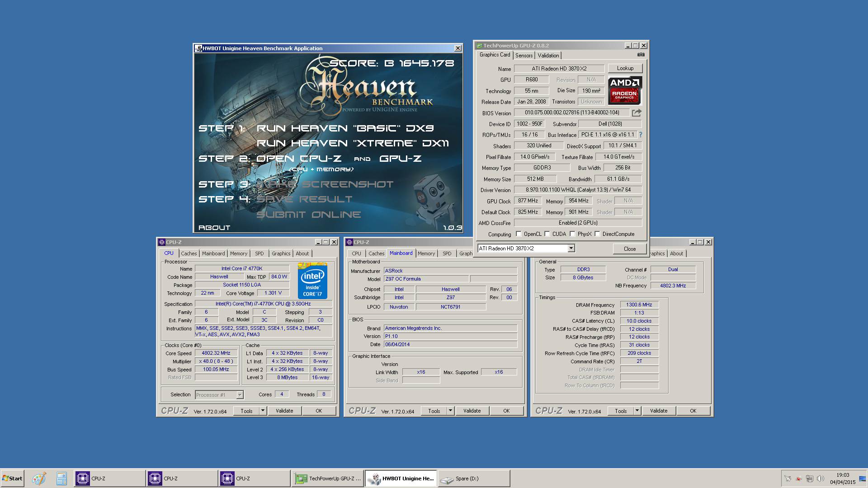Click the Core Speed value 4802.32 MHz
This screenshot has height=488, width=868.
tap(216, 353)
